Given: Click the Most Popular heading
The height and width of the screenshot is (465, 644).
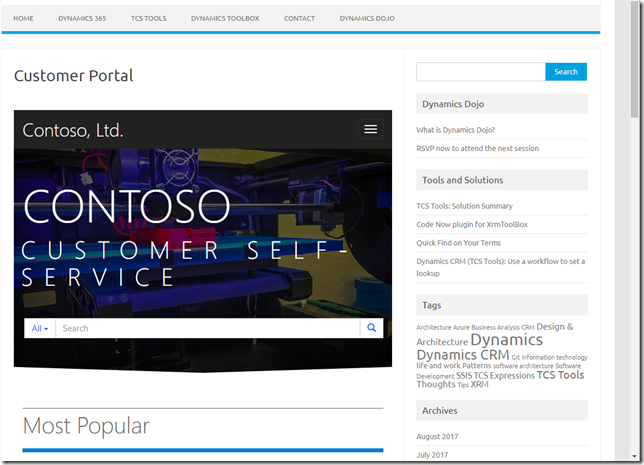Looking at the screenshot, I should tap(86, 426).
